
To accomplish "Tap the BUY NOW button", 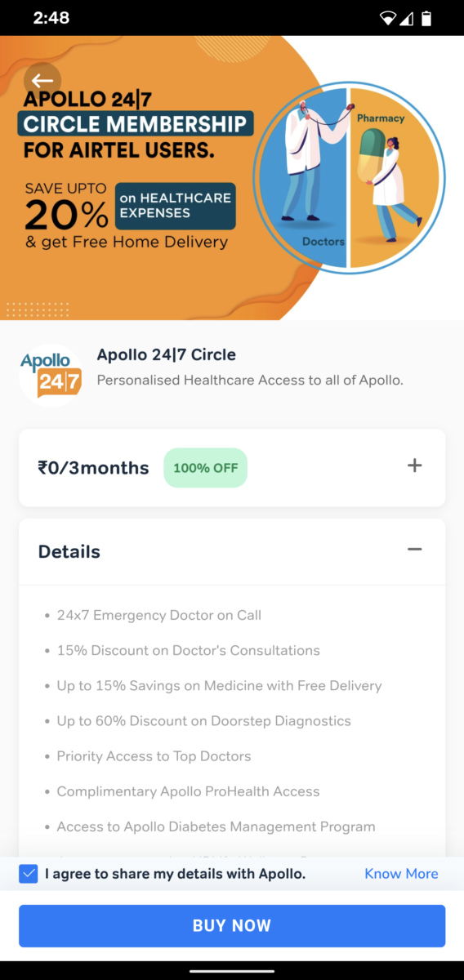I will 232,925.
